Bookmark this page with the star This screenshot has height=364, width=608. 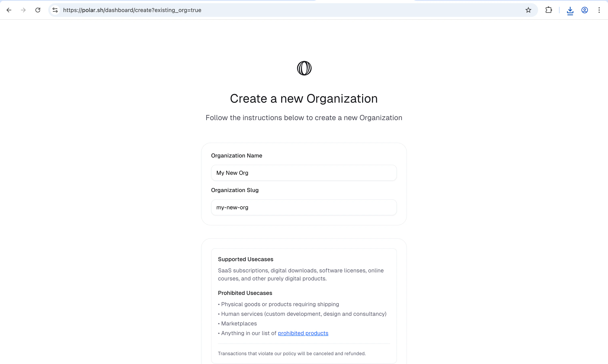tap(528, 10)
